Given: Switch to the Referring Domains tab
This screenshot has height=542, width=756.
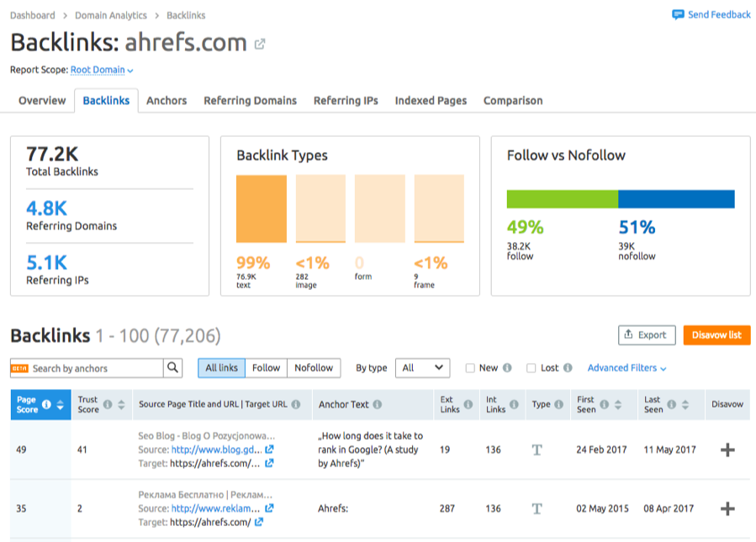Looking at the screenshot, I should (251, 101).
